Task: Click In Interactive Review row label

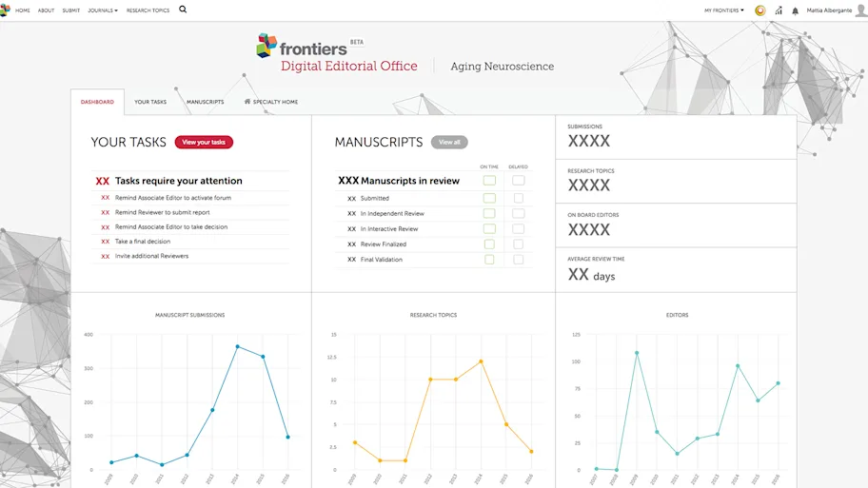Action: tap(389, 228)
